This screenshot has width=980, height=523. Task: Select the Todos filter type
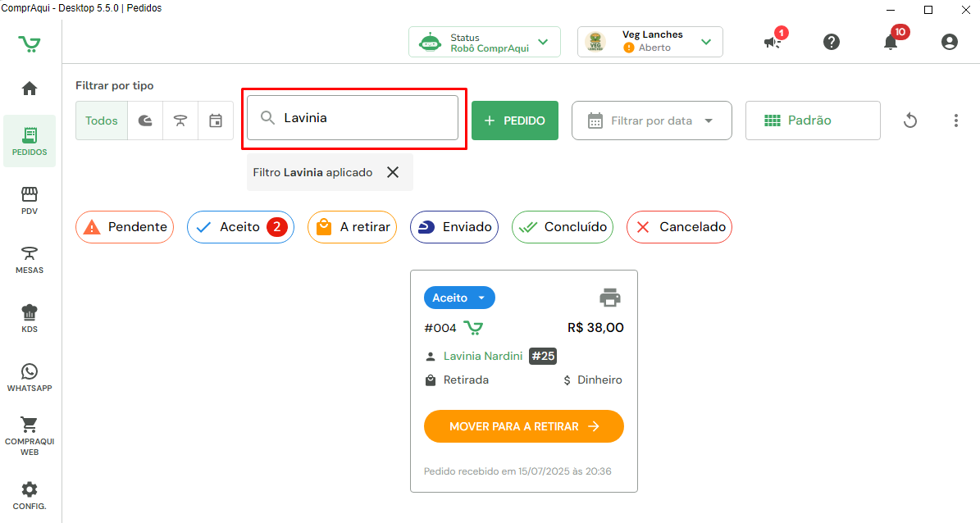(x=102, y=121)
